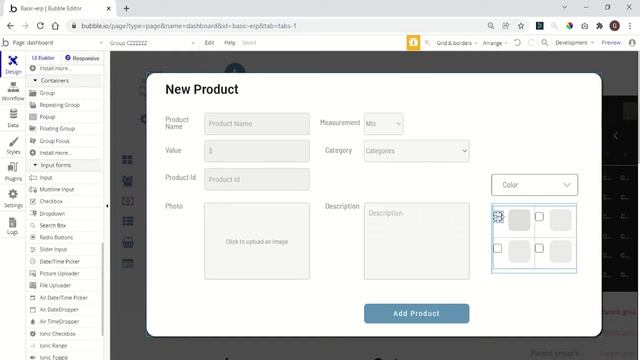Select the Ionic Checkbox element
The width and height of the screenshot is (640, 360).
[x=57, y=333]
